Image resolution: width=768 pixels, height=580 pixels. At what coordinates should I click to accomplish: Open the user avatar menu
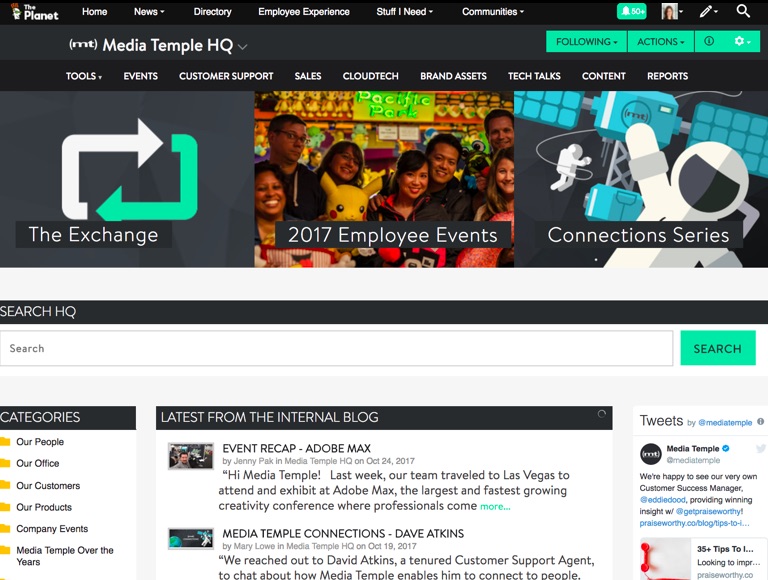tap(671, 12)
